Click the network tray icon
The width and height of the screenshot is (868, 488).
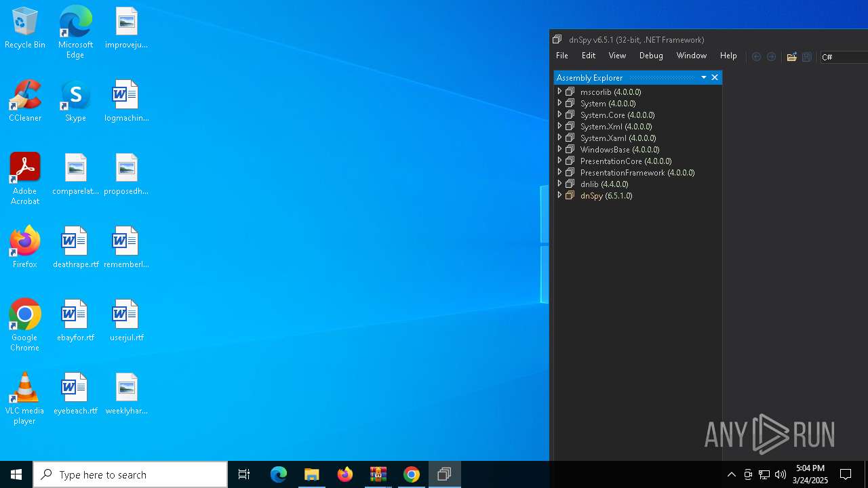[764, 474]
